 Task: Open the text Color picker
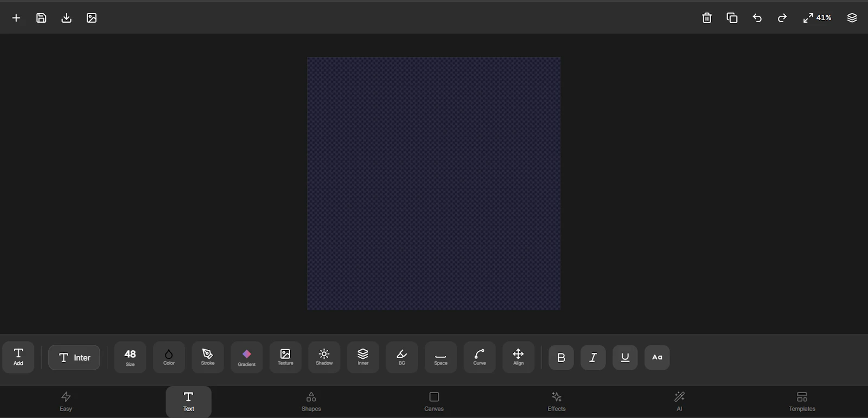click(x=169, y=357)
